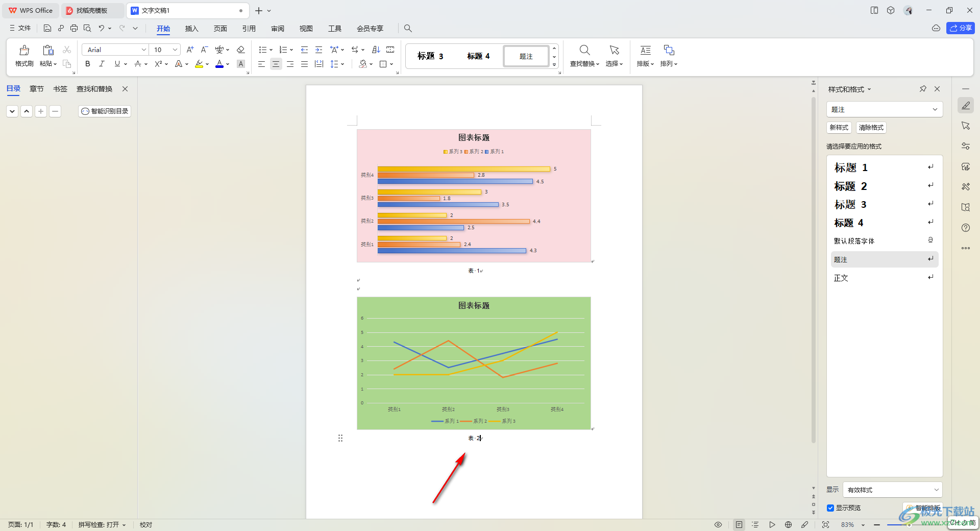Click the clear formatting eraser icon
Screen dimensions: 980x531
pyautogui.click(x=241, y=50)
